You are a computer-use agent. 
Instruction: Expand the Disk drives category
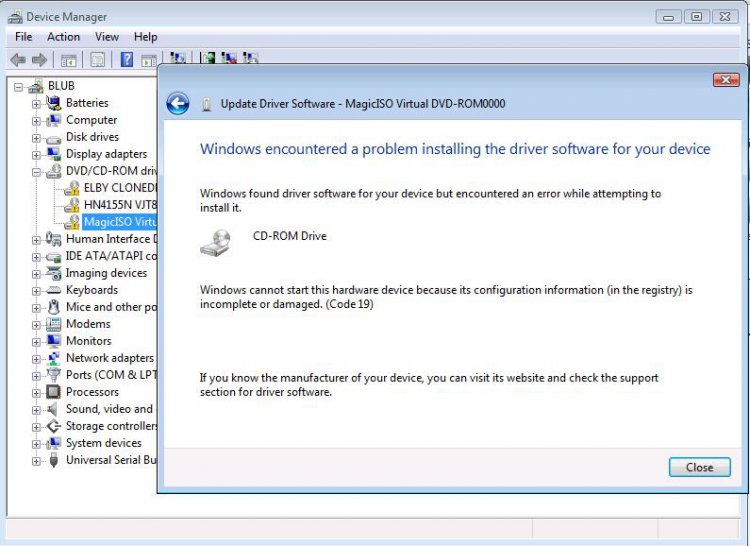click(x=36, y=138)
